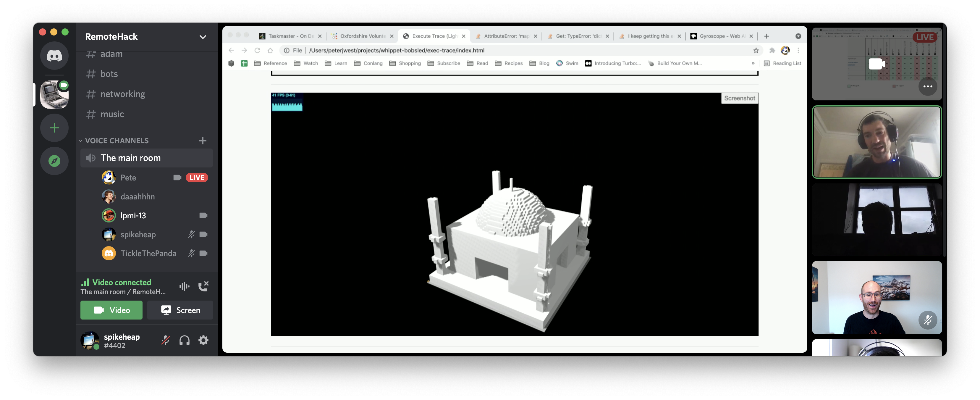Screen dimensions: 980x400
Task: Show hidden bookmarks overflow chevron
Action: point(753,63)
